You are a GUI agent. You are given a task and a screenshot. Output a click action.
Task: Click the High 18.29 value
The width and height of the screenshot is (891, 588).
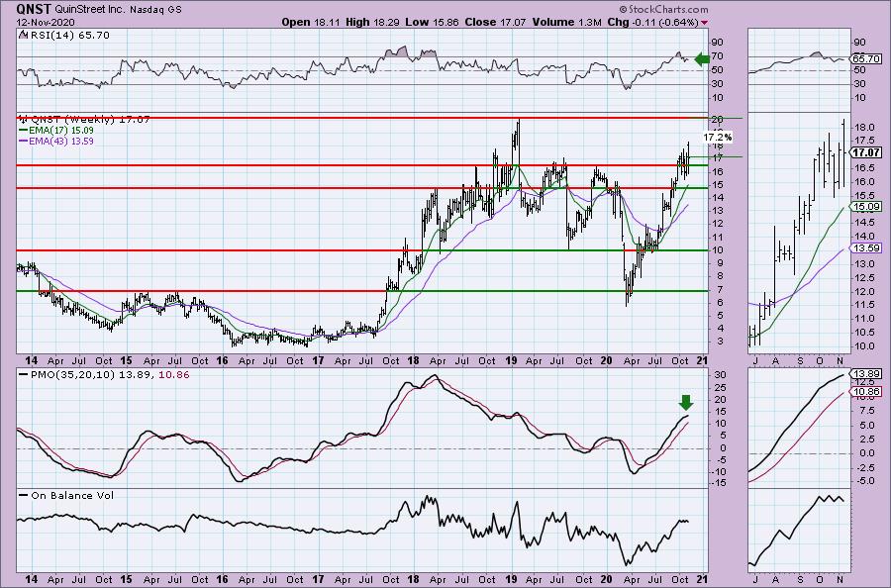coord(372,22)
